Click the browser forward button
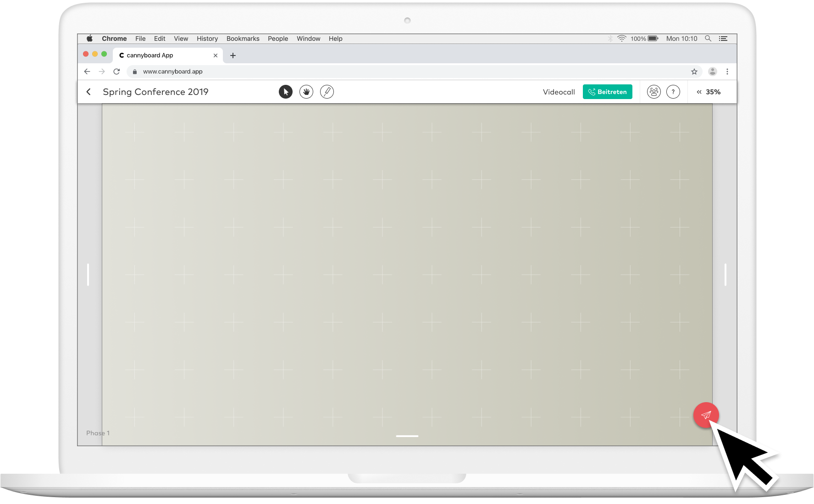Viewport: 814px width, 504px height. 102,72
